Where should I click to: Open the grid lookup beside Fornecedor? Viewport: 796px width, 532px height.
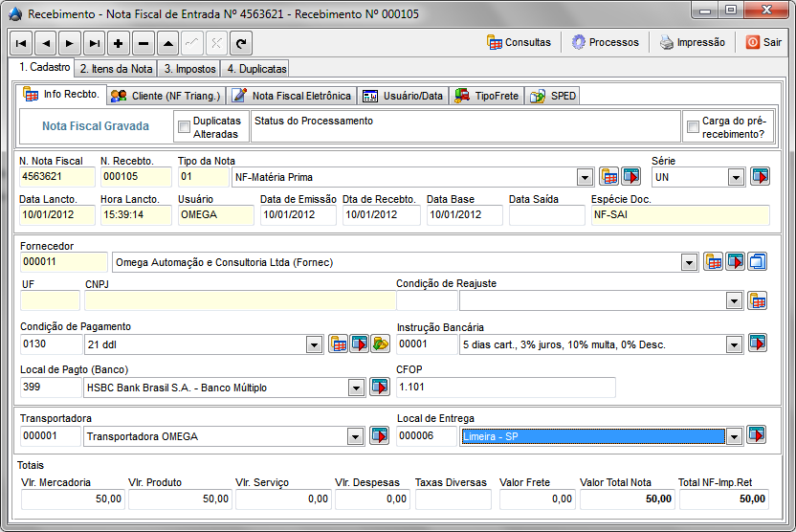pyautogui.click(x=713, y=262)
